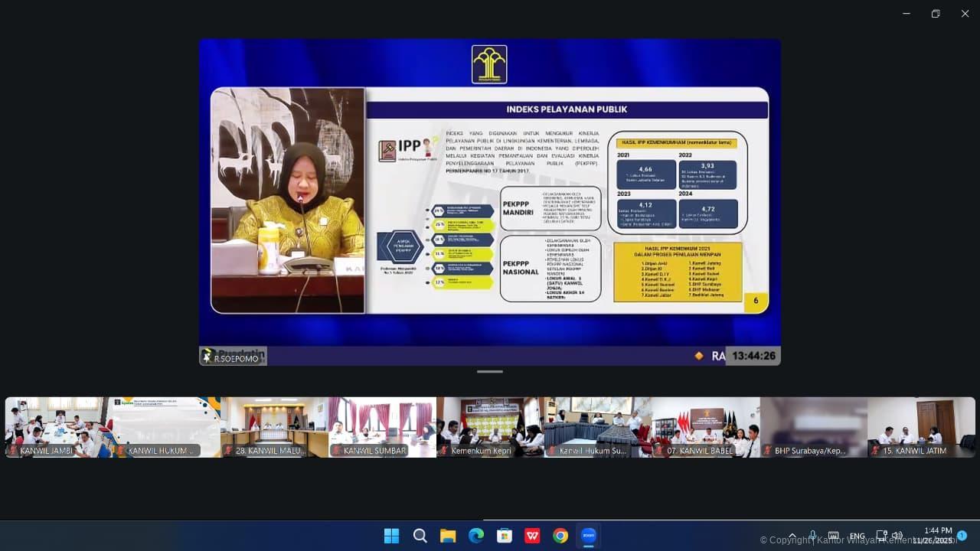This screenshot has height=551, width=980.
Task: Launch Google Chrome from the taskbar
Action: (x=560, y=536)
